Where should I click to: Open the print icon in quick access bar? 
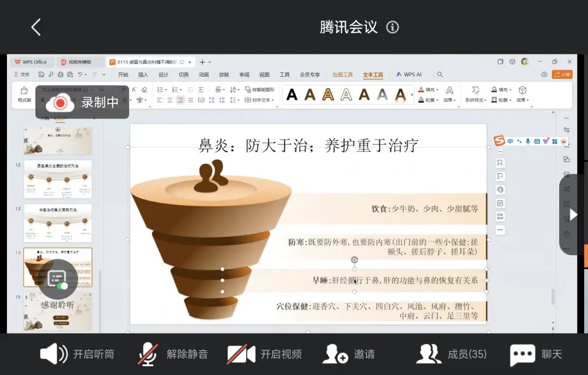[60, 75]
